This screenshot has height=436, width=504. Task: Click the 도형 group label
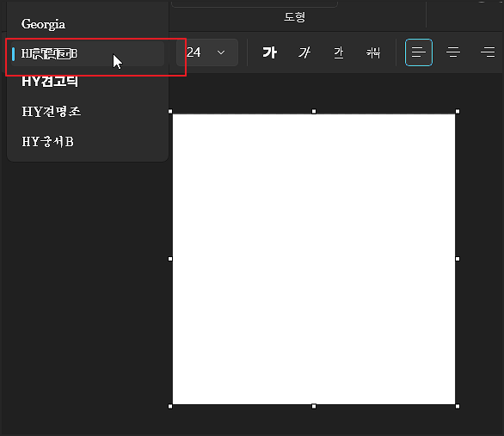(x=294, y=17)
